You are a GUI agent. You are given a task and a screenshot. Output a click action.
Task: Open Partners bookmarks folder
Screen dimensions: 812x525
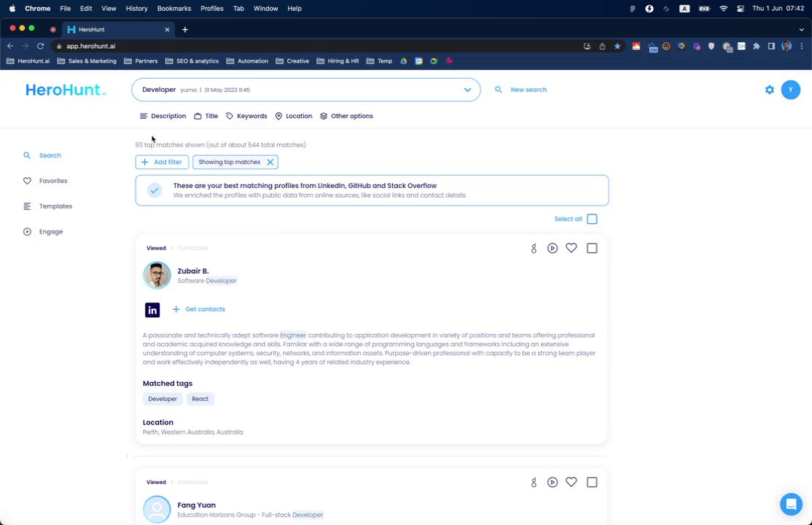click(141, 61)
